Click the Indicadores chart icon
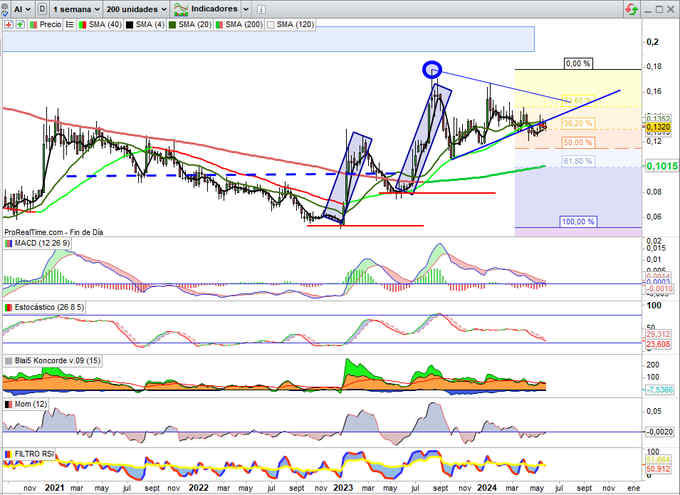Screen dimensions: 680x495 180,9
